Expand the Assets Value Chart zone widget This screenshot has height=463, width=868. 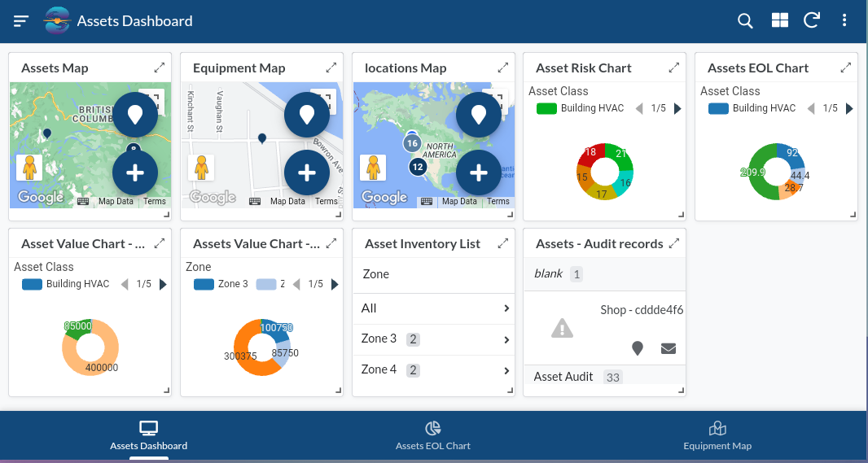click(x=331, y=243)
